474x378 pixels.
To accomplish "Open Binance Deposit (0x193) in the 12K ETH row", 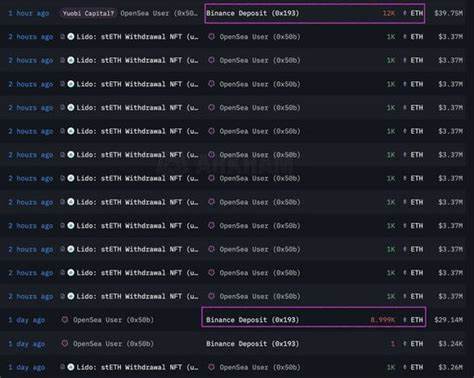I will 253,13.
